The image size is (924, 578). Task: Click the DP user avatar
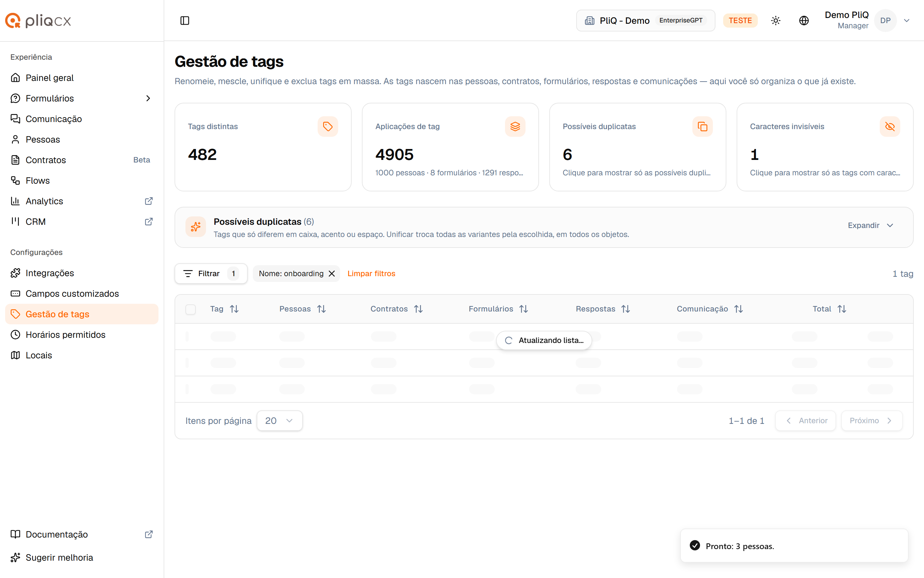tap(885, 21)
